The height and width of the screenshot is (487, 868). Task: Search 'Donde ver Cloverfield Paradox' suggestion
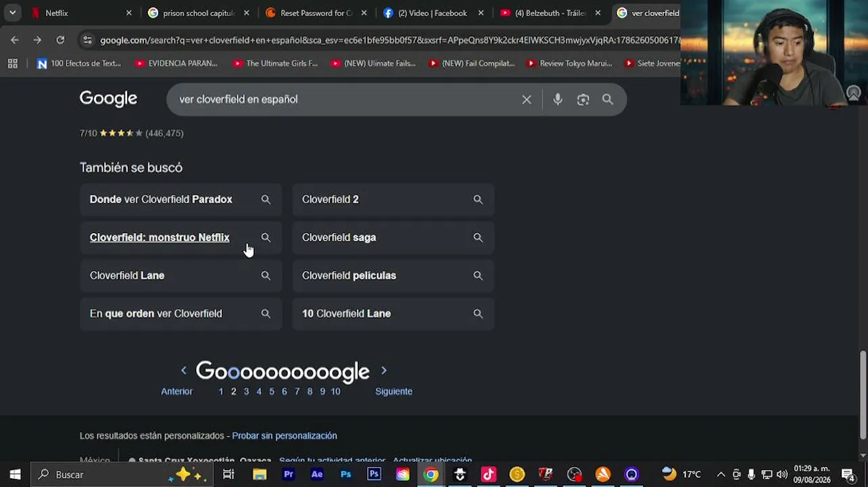[x=180, y=200]
